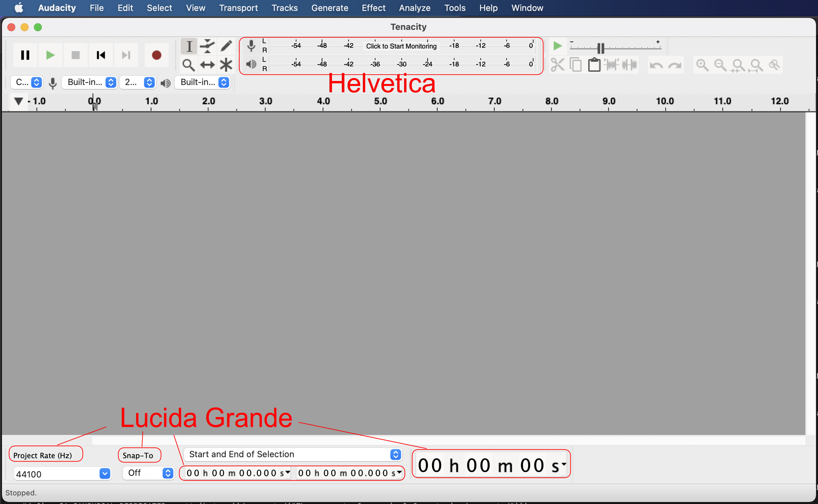818x504 pixels.
Task: Select the Time Shift tool
Action: pyautogui.click(x=207, y=65)
